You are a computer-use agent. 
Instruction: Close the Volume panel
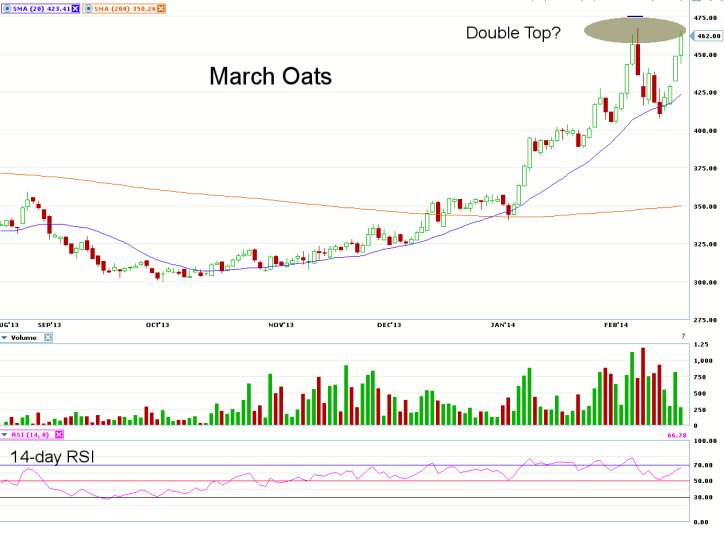coord(47,338)
